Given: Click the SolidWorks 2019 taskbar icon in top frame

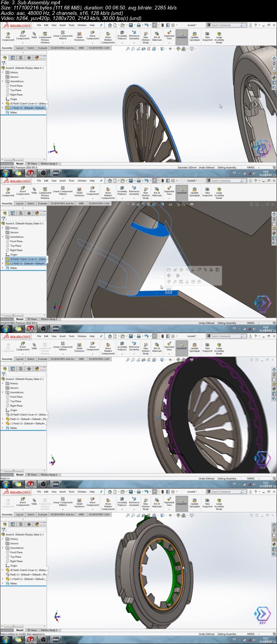Looking at the screenshot, I should (31, 173).
